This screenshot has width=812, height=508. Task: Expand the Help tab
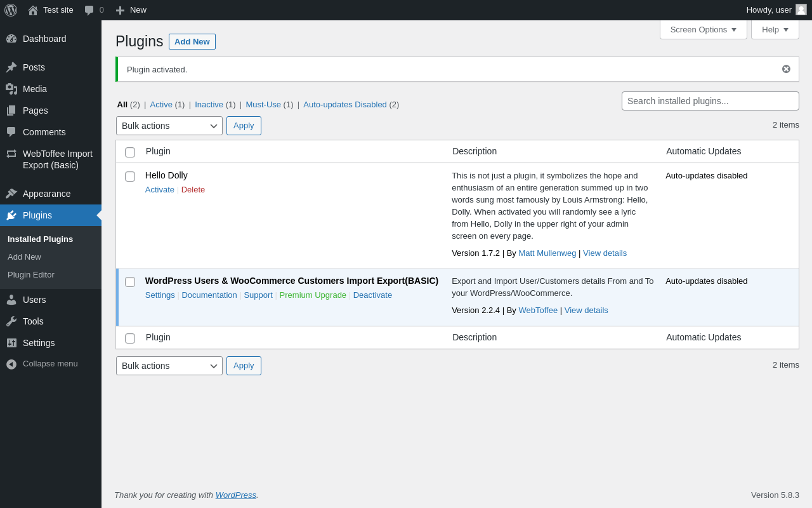[x=775, y=29]
